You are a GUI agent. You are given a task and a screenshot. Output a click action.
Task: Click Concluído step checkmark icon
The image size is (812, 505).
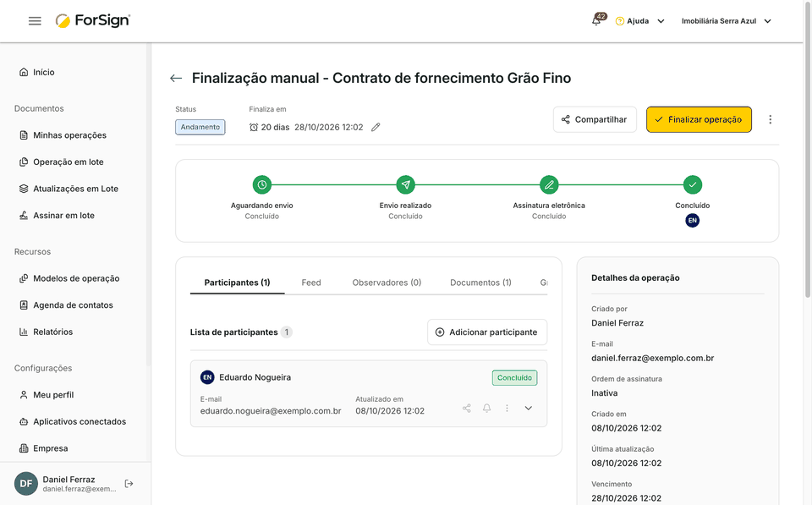tap(693, 184)
